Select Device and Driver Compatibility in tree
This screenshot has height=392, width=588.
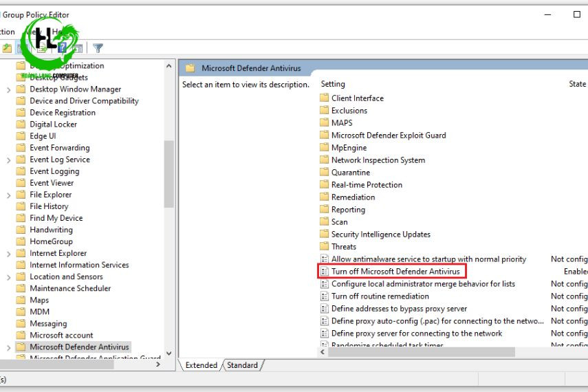(84, 100)
